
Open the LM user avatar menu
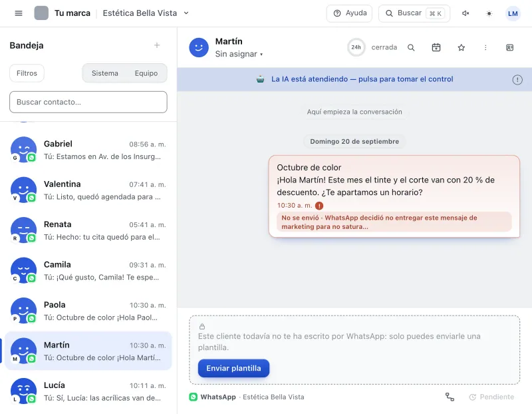pos(513,13)
